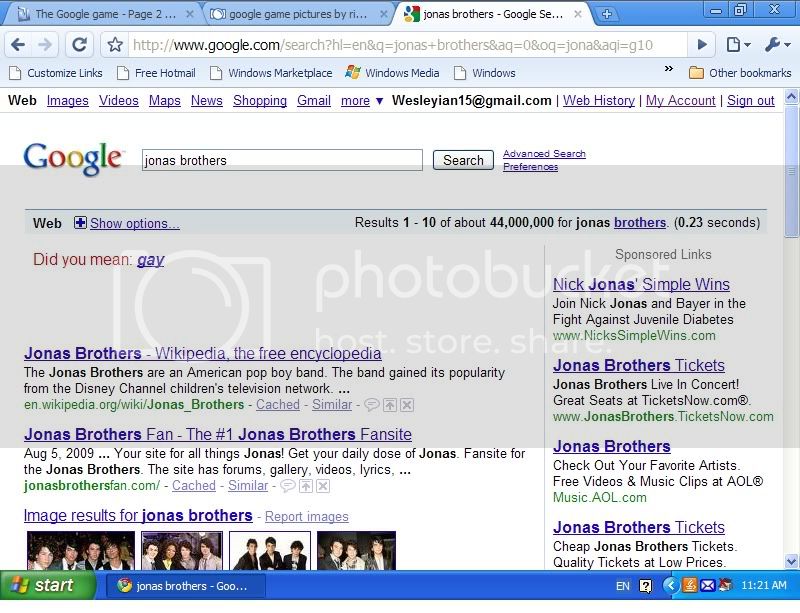Close the 'google game pictures' tab
800x613 pixels.
[x=384, y=14]
